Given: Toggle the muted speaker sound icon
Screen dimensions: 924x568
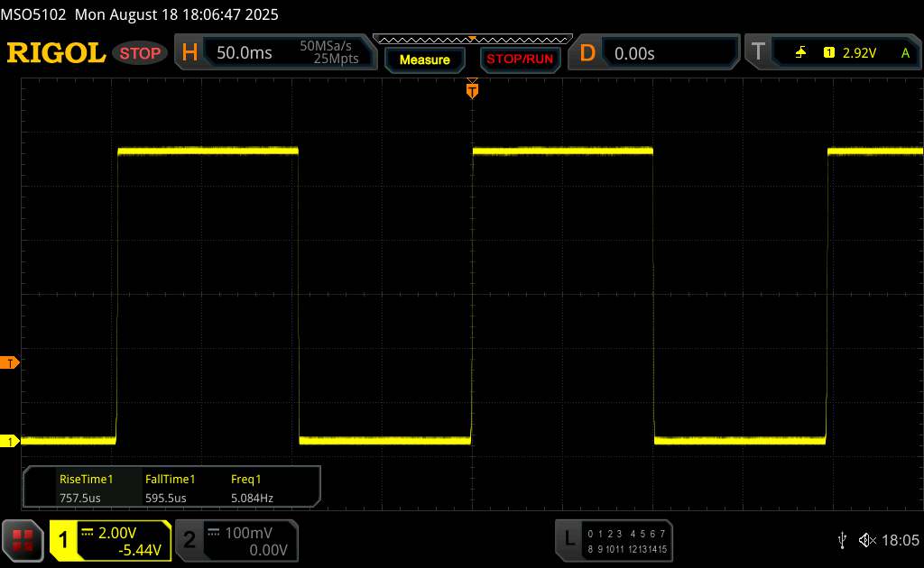Looking at the screenshot, I should pyautogui.click(x=866, y=540).
